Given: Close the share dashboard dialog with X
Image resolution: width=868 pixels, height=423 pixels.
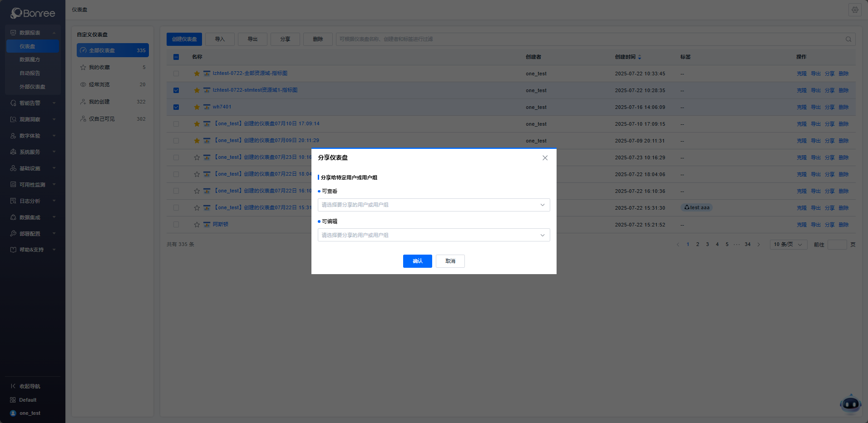Looking at the screenshot, I should (x=545, y=158).
